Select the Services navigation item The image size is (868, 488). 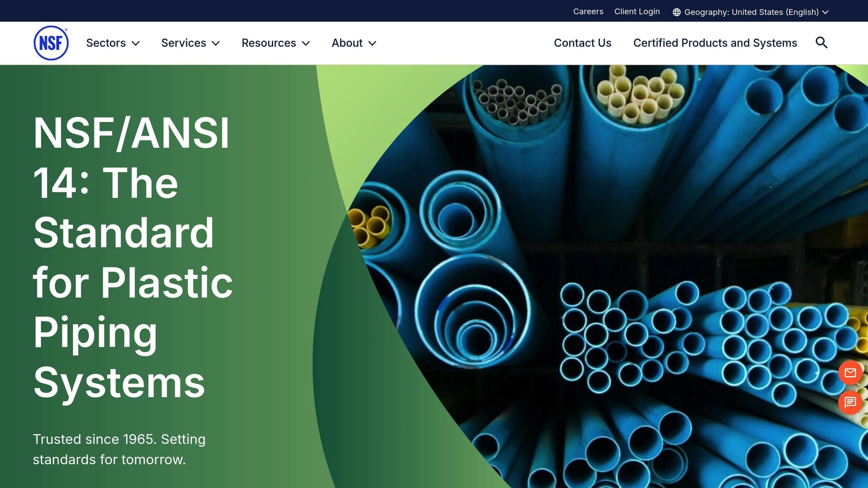coord(183,43)
